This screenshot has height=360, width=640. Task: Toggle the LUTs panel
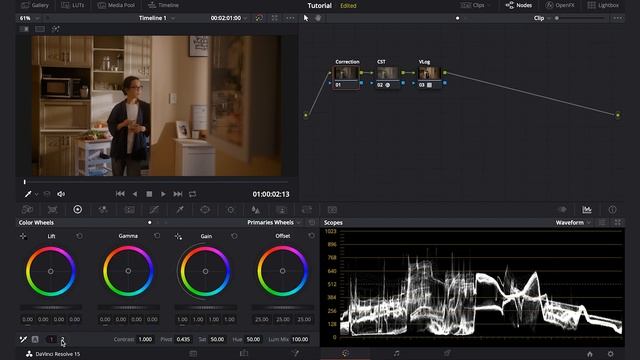(x=72, y=5)
